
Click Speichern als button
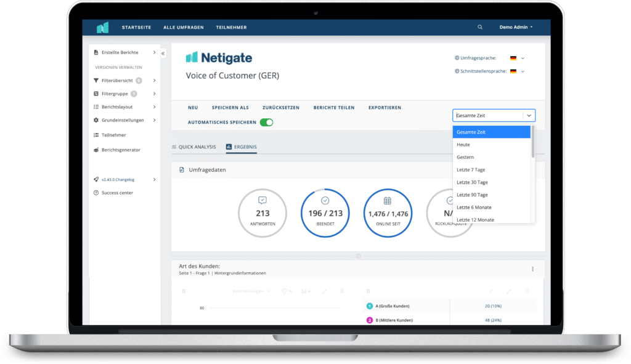click(x=230, y=108)
